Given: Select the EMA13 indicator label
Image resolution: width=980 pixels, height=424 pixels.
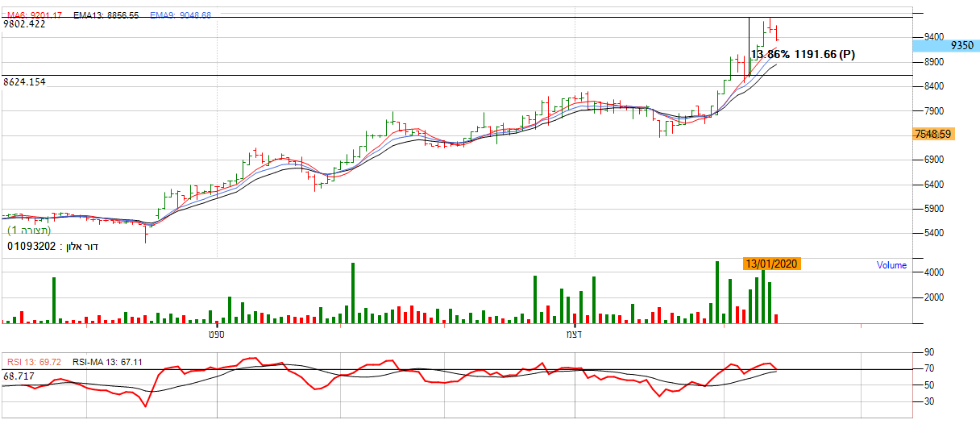Looking at the screenshot, I should pyautogui.click(x=105, y=15).
